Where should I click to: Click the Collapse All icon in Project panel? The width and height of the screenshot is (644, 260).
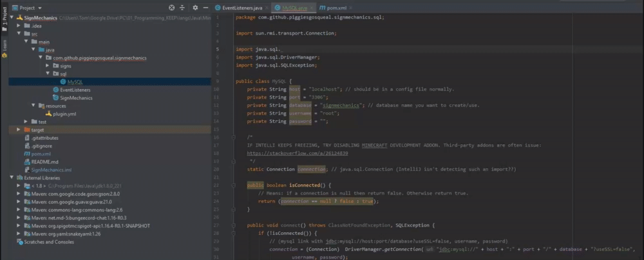click(183, 8)
